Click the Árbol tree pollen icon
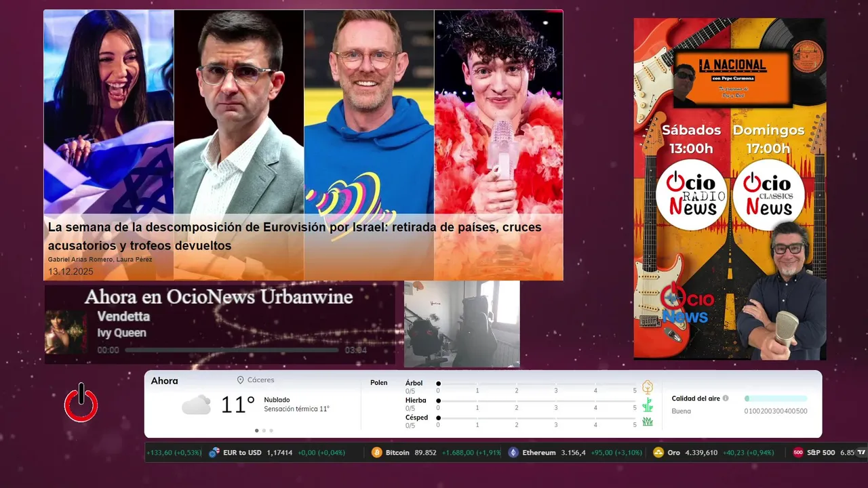The width and height of the screenshot is (868, 488). pyautogui.click(x=648, y=387)
